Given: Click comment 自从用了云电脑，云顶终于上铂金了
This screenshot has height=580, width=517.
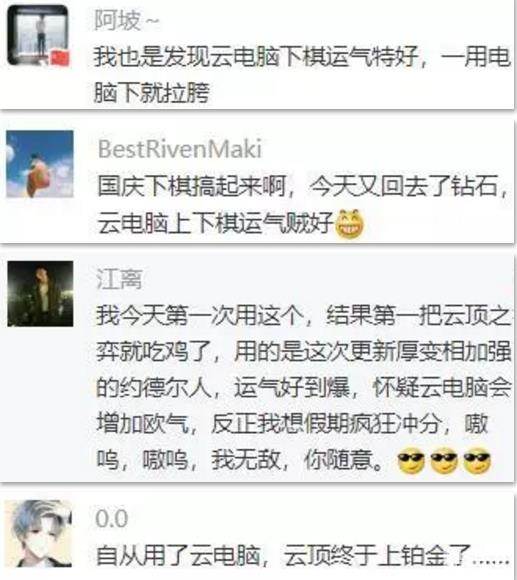Looking at the screenshot, I should [283, 555].
